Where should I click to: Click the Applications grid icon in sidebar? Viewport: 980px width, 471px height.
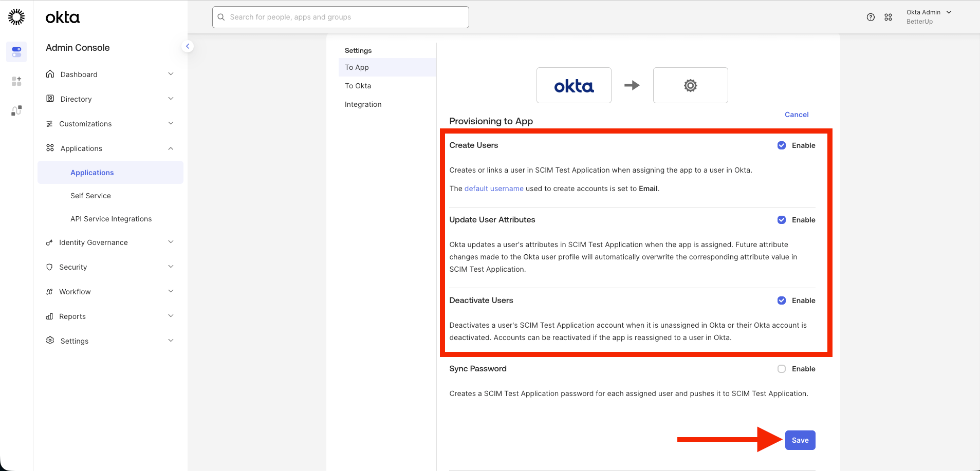(x=50, y=148)
